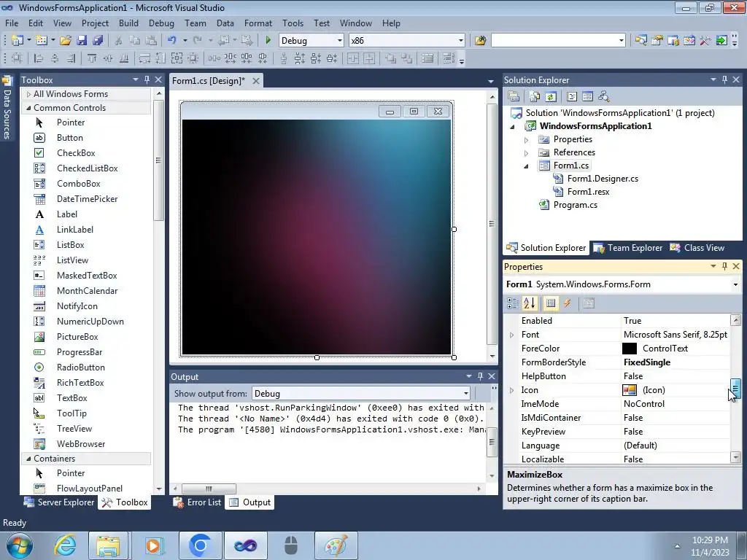747x560 pixels.
Task: Open Internet Explorer from the taskbar
Action: click(65, 545)
